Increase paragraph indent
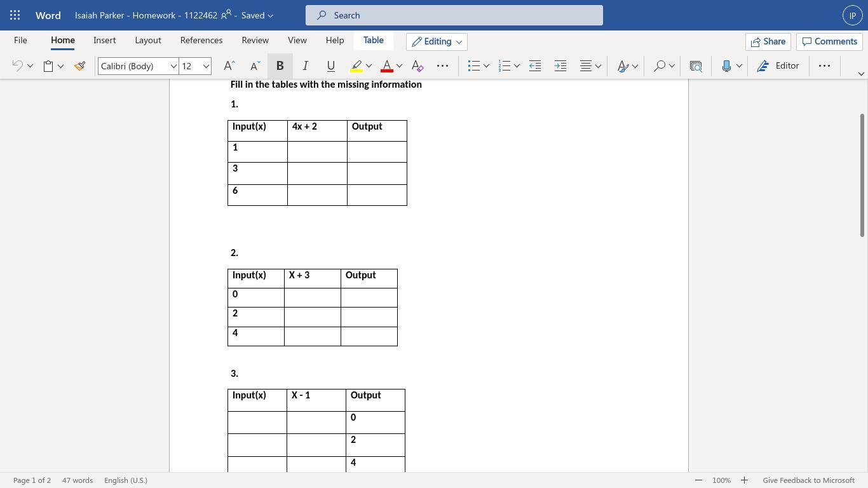This screenshot has height=488, width=868. tap(560, 66)
